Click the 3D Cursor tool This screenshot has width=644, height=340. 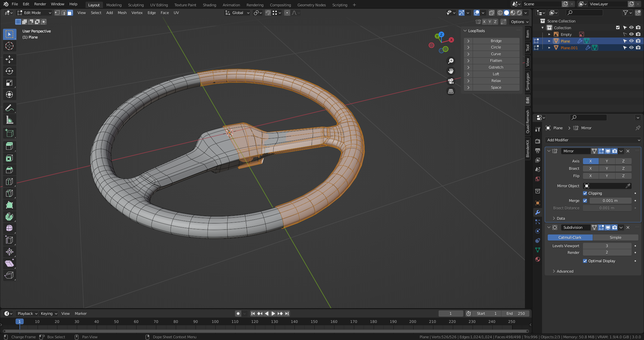pos(9,46)
